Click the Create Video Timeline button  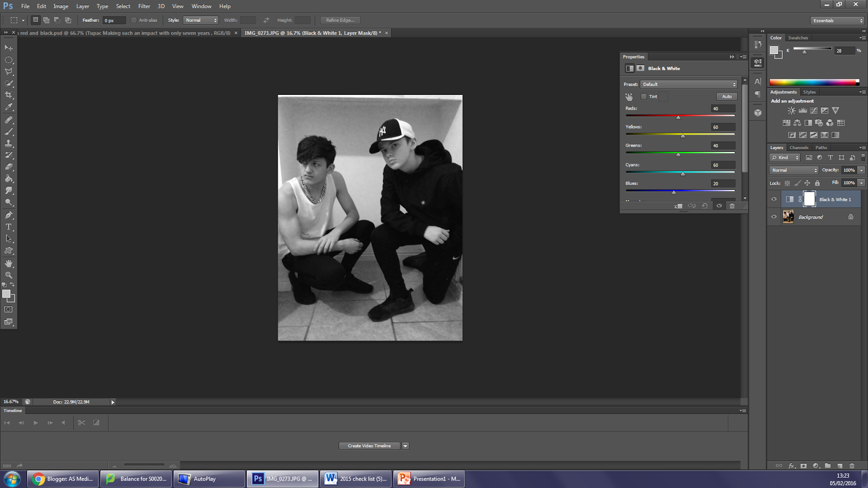[x=369, y=446]
